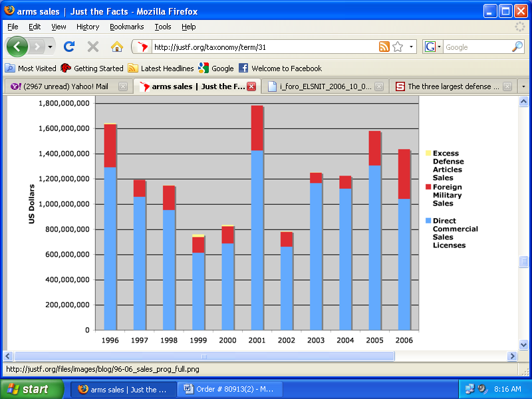Bookmark this page with the star icon
Image resolution: width=532 pixels, height=399 pixels.
pos(398,47)
